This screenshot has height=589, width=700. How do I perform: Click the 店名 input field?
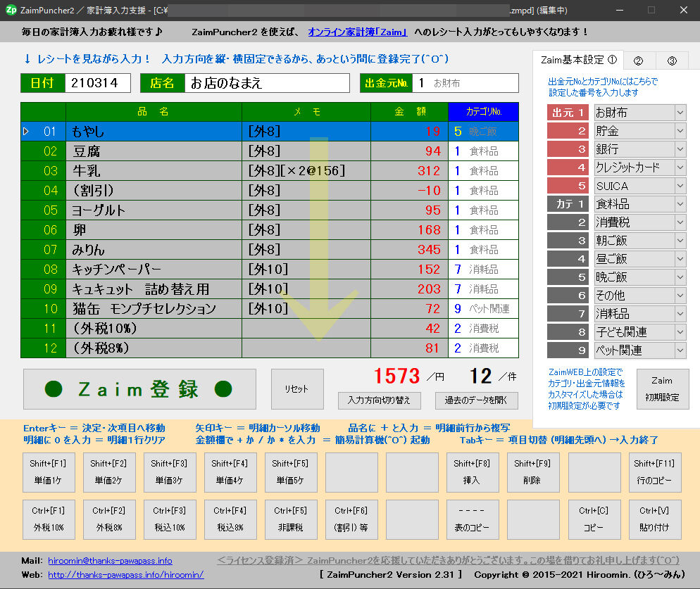pyautogui.click(x=267, y=83)
